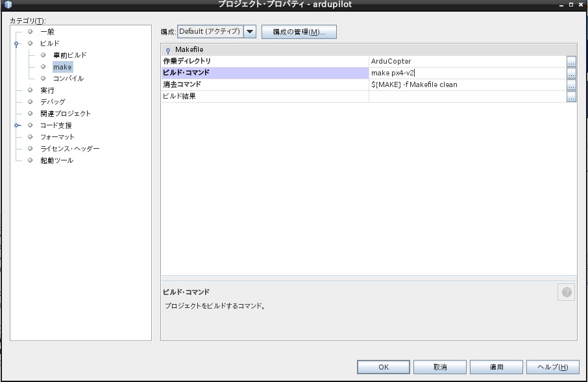
Task: Click the NetBeans cube icon in title bar
Action: click(8, 5)
